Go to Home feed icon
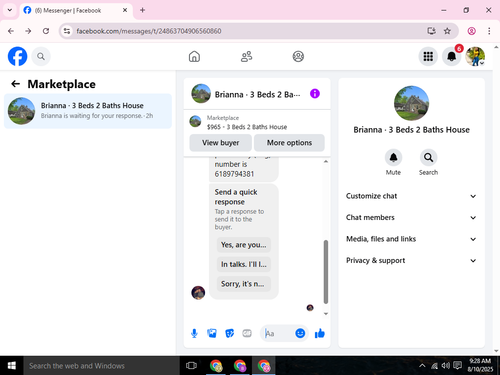Screen dimensions: 500x375 click(194, 56)
